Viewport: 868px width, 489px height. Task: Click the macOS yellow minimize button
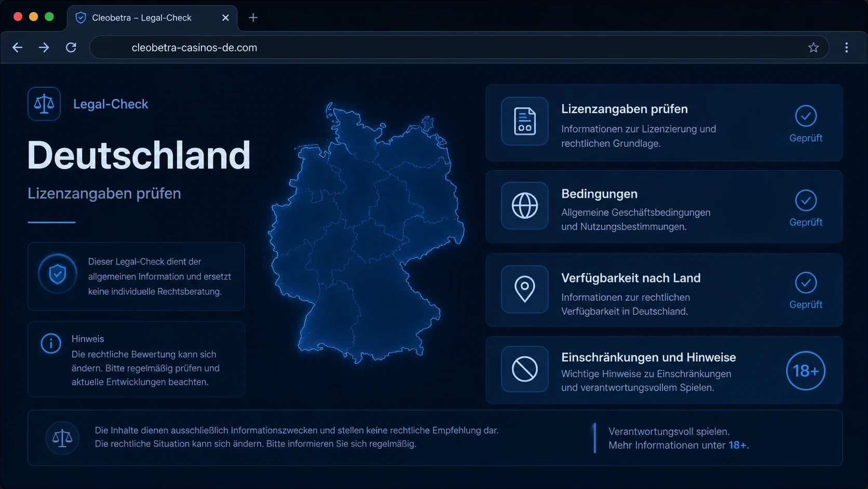34,17
